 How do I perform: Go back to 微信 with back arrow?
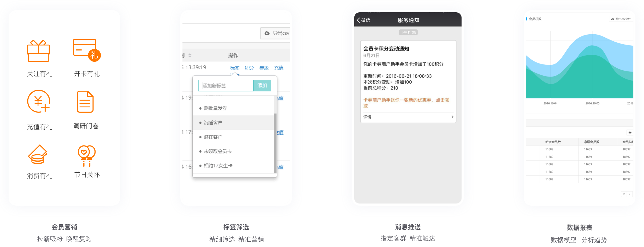pos(364,20)
